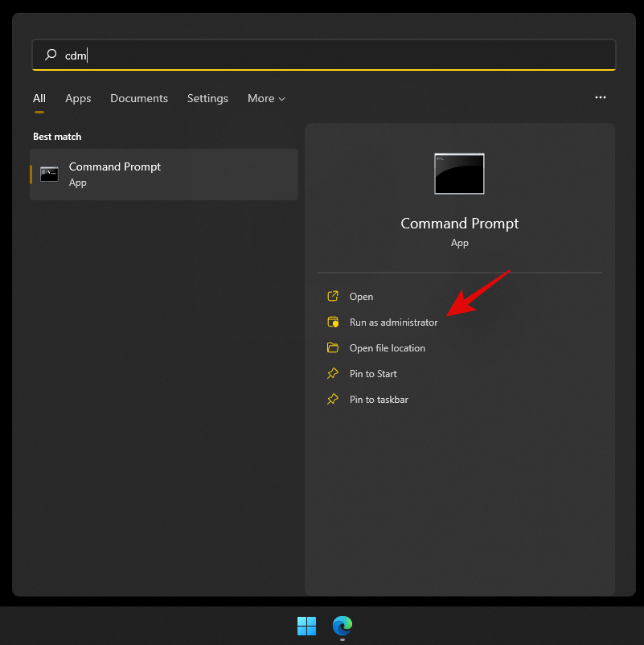
Task: Switch to the Settings search filter tab
Action: [207, 98]
